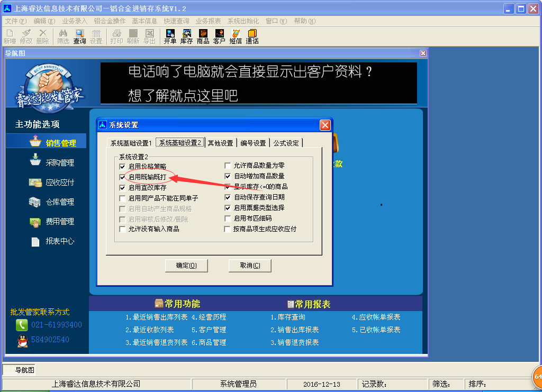Click the 打印 toolbar icon
Screen dimensions: 542x392
pos(117,37)
